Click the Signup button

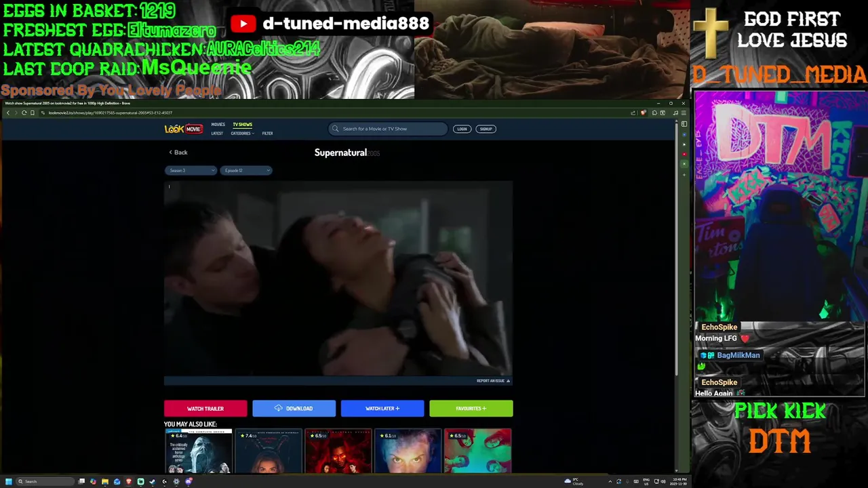(486, 129)
